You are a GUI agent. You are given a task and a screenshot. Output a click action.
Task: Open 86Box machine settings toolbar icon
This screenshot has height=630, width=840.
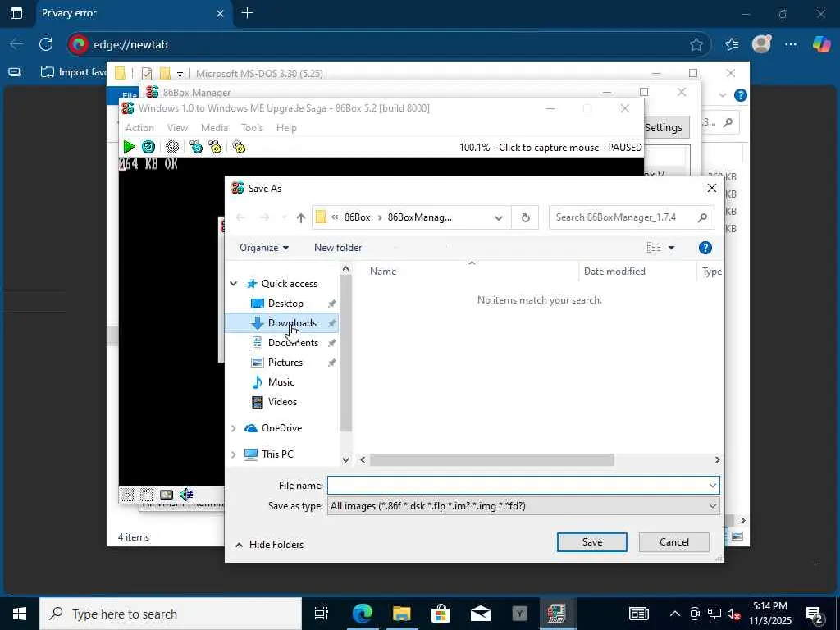coord(239,147)
